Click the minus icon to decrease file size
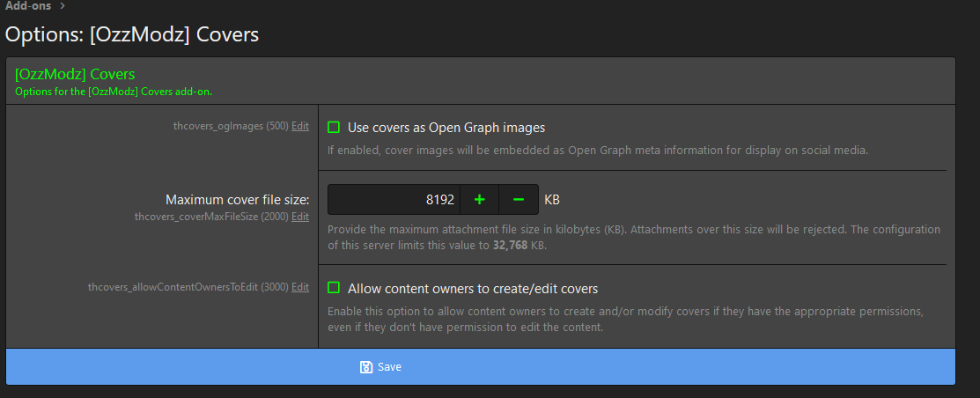The width and height of the screenshot is (980, 398). tap(519, 200)
